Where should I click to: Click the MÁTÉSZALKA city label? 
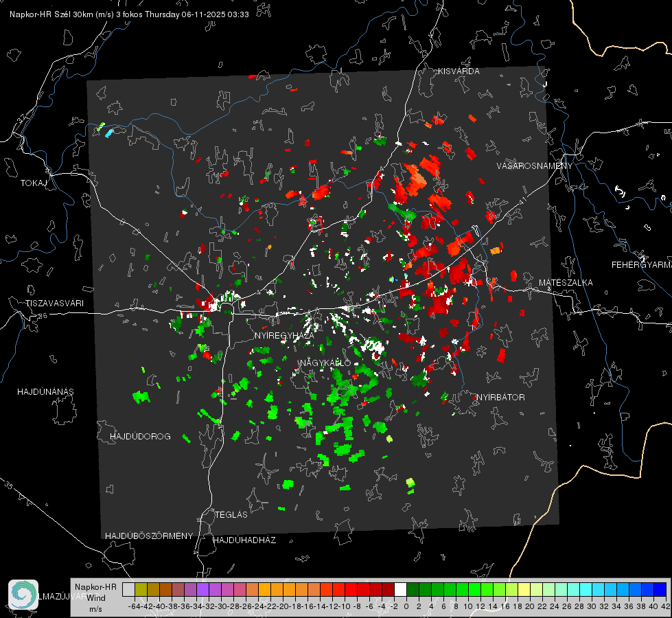(566, 283)
